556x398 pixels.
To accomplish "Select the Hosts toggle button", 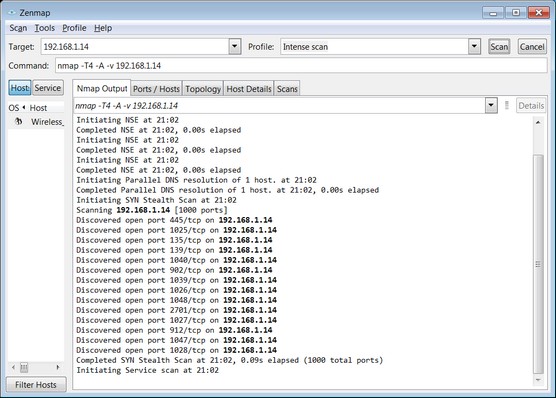I will click(20, 88).
